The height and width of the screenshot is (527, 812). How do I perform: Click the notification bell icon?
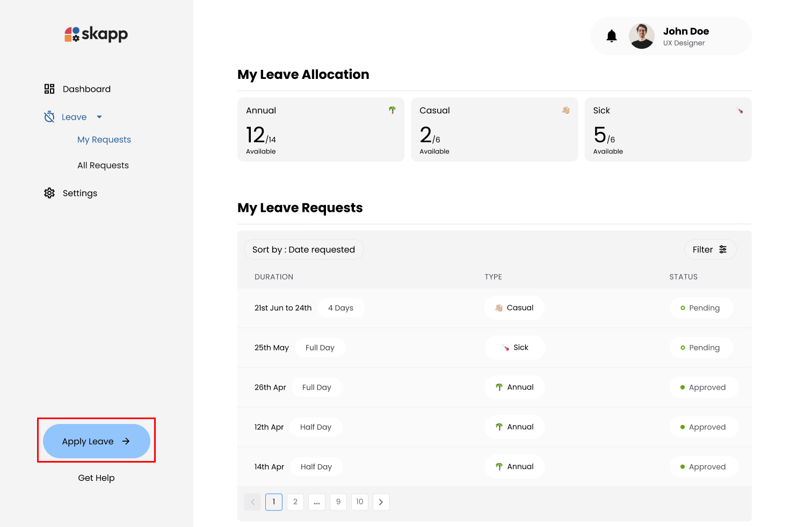pyautogui.click(x=611, y=36)
